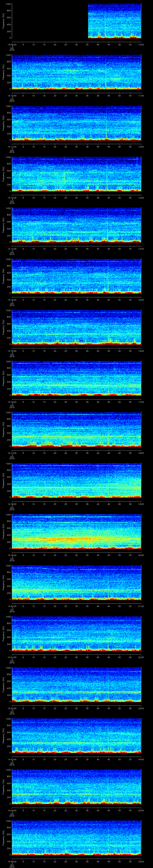The height and width of the screenshot is (868, 153).
Task: Click the bright vertical line in the 14:11:00 spectrogram
Action: (x=106, y=123)
